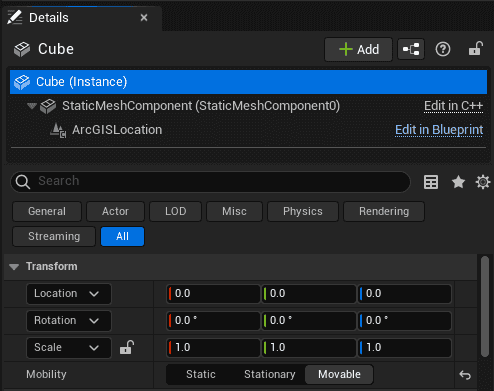The width and height of the screenshot is (494, 391).
Task: Open the Location type dropdown
Action: pyautogui.click(x=69, y=294)
